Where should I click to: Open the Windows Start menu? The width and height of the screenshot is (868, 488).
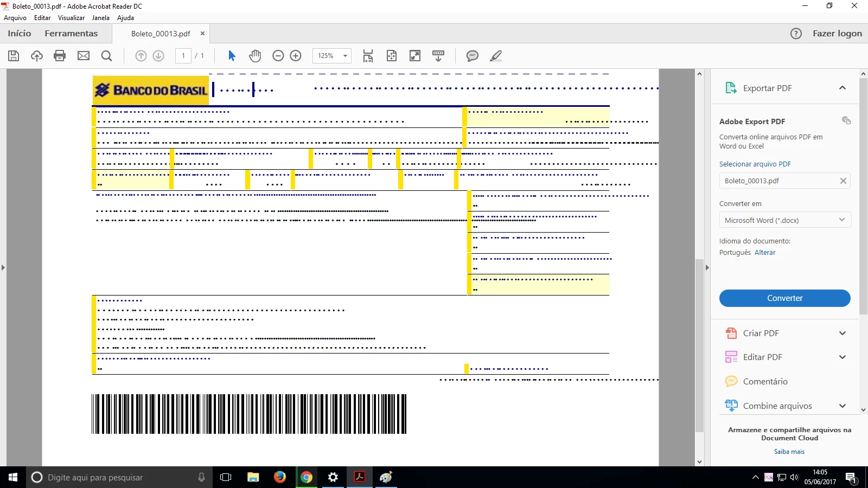click(13, 477)
